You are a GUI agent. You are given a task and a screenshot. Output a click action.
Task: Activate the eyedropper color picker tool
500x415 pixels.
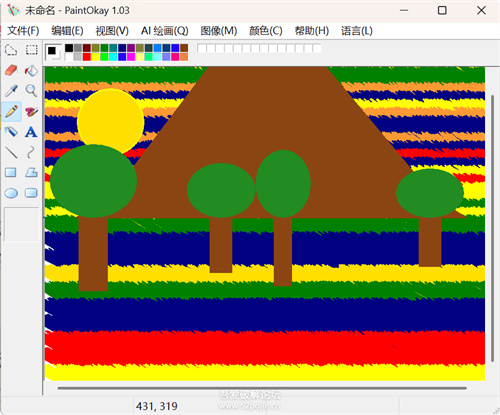[11, 91]
